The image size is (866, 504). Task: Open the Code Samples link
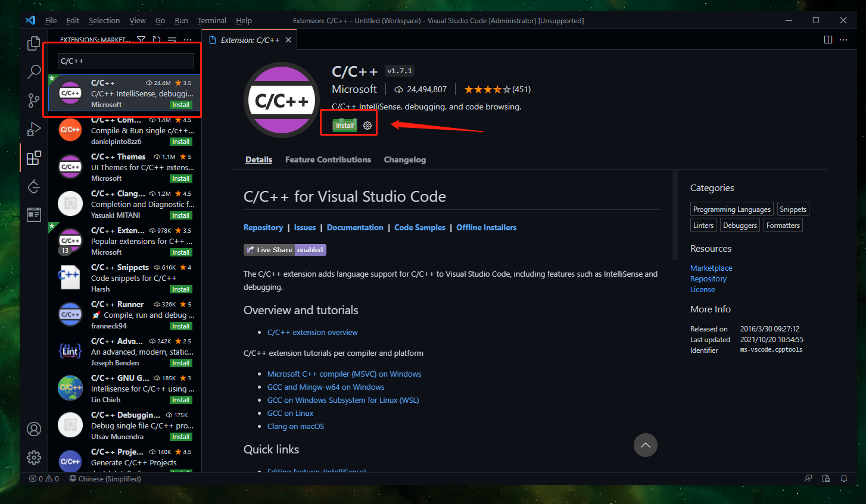click(420, 227)
